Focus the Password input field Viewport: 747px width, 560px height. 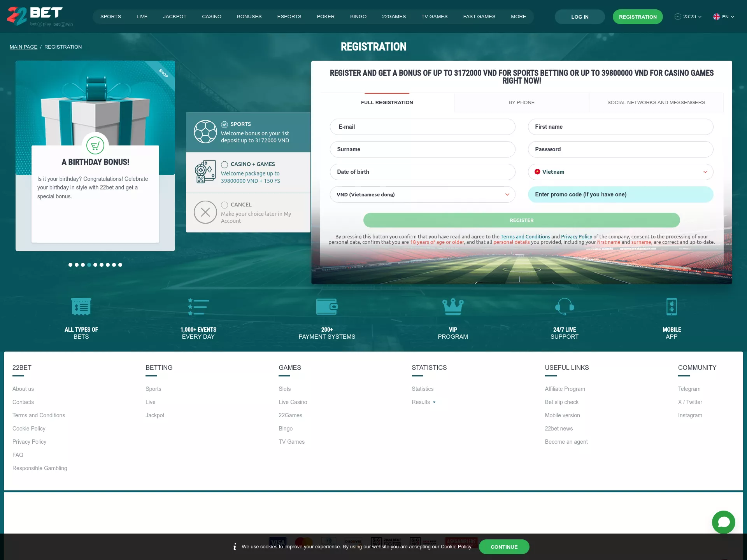coord(621,149)
